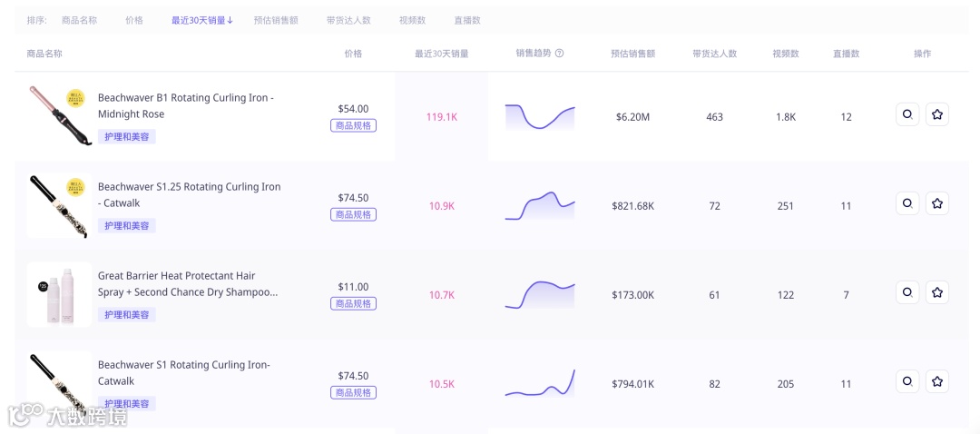
Task: Open Beachwaver B1 Rotating Curling Iron title
Action: pos(186,105)
